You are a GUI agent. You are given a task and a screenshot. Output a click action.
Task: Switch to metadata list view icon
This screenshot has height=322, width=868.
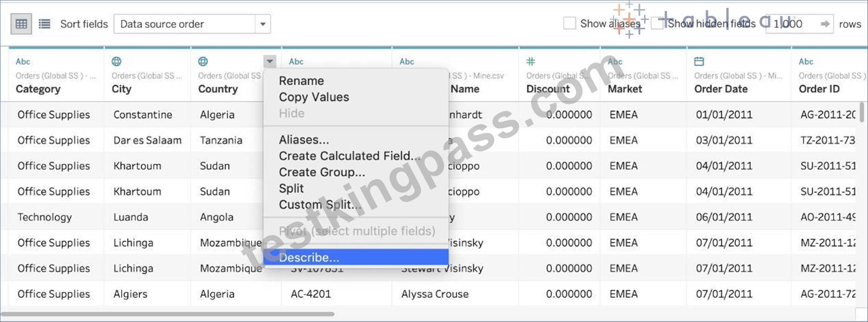45,24
